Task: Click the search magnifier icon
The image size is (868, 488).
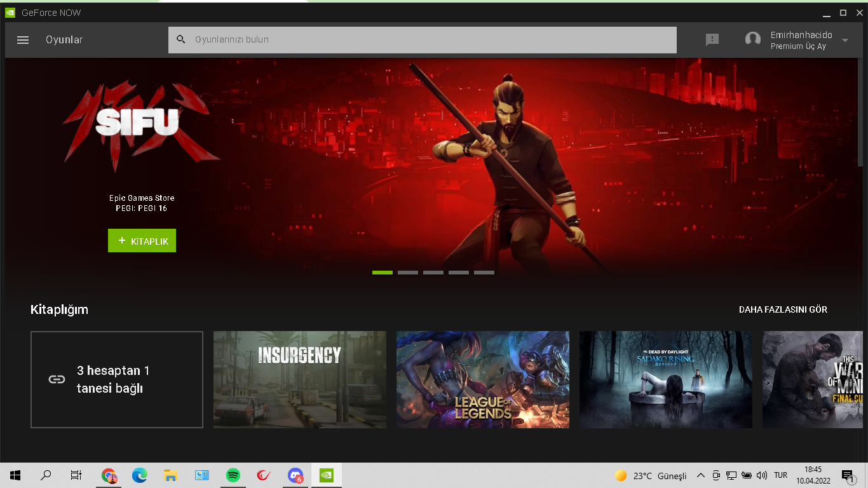Action: (181, 39)
